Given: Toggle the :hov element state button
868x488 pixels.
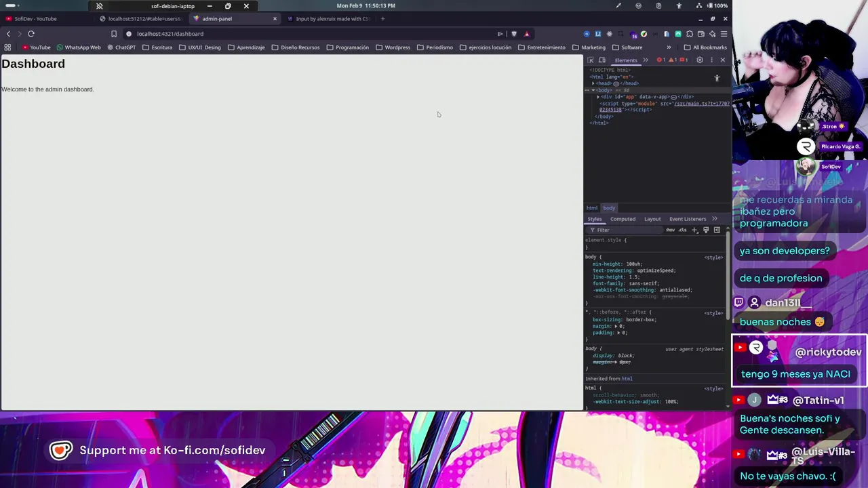Looking at the screenshot, I should [x=671, y=230].
